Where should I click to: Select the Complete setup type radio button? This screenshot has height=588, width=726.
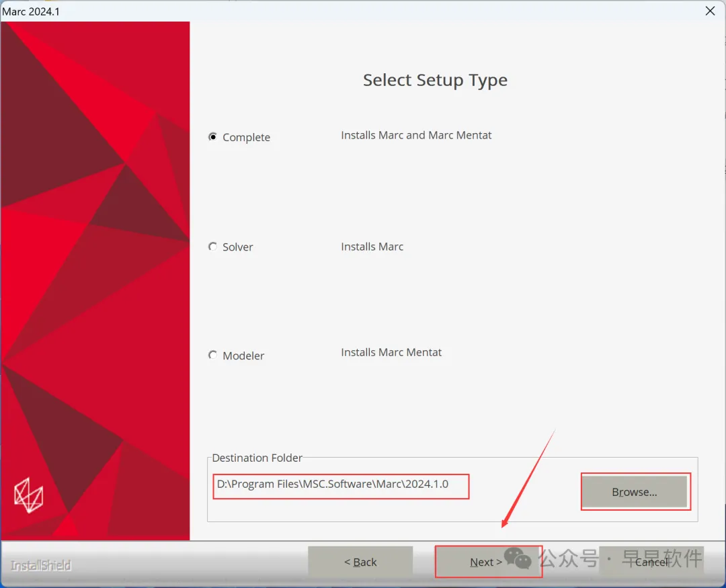pos(212,137)
